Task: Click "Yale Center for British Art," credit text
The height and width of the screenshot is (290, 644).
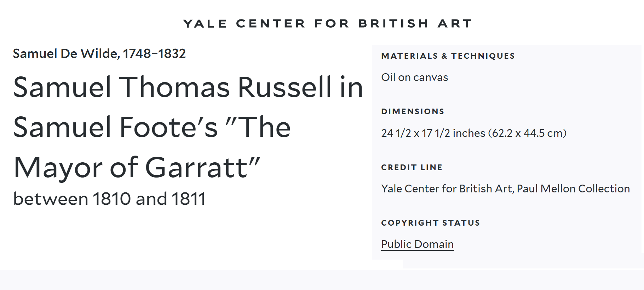Action: pos(447,189)
